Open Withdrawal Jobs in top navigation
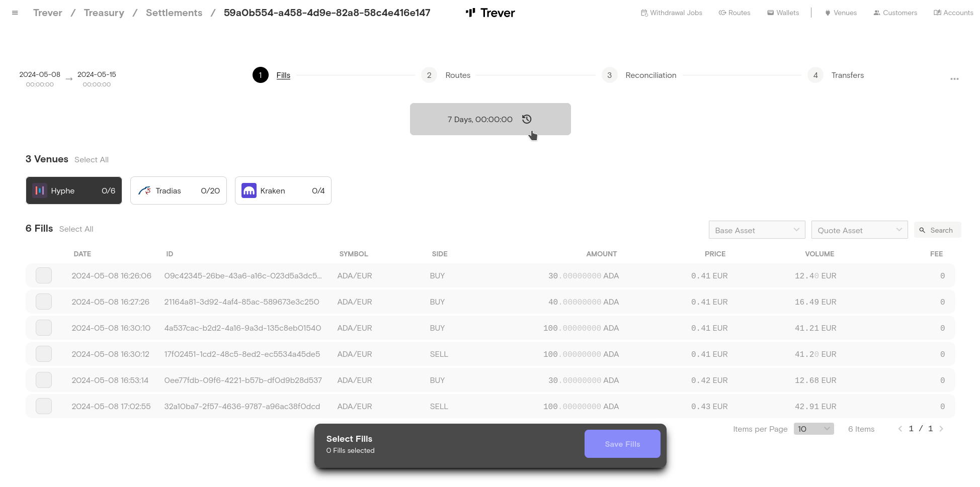 (x=672, y=13)
